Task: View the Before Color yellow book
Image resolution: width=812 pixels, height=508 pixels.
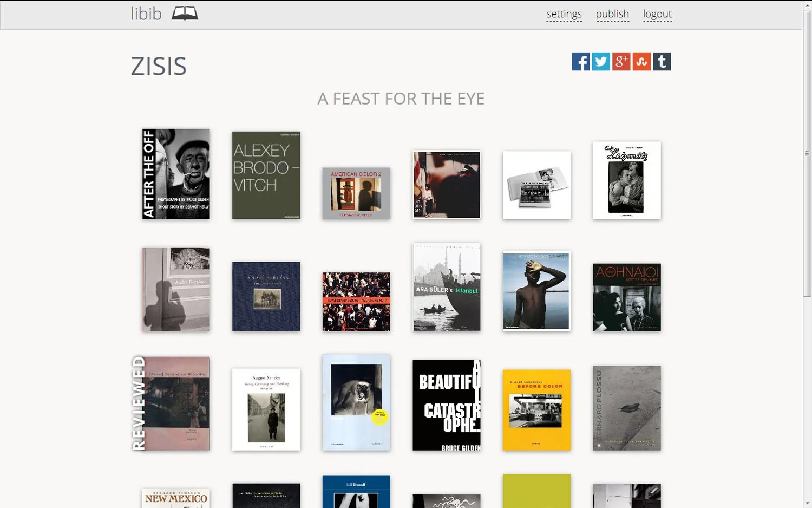Action: tap(536, 410)
